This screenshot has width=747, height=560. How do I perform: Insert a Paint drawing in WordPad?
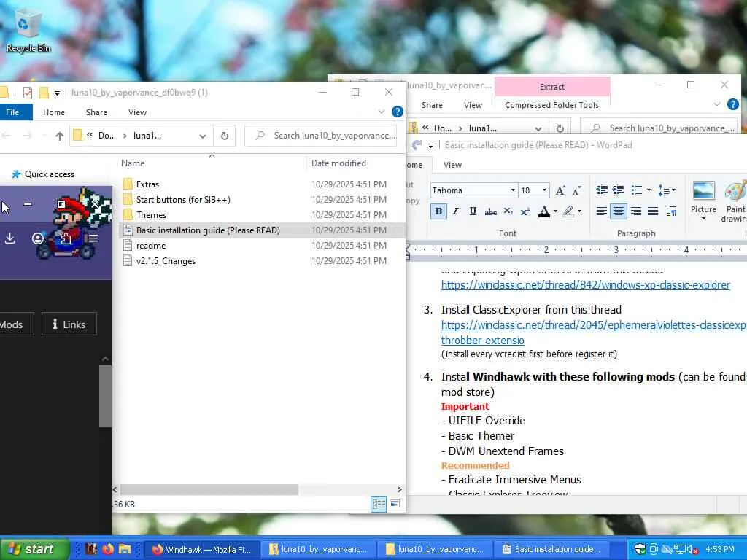tap(734, 201)
